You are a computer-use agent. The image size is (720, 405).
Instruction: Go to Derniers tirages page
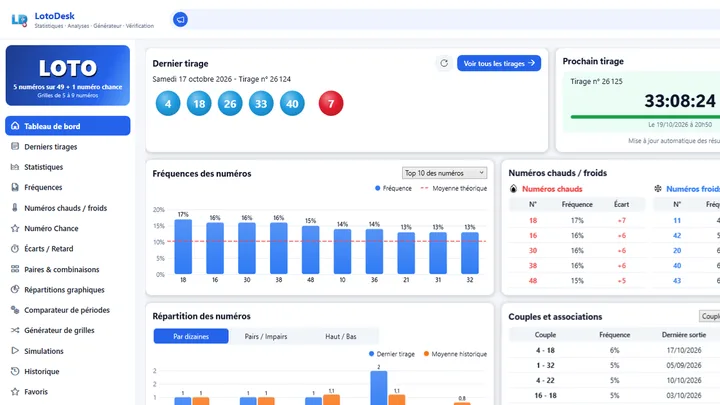(68, 146)
